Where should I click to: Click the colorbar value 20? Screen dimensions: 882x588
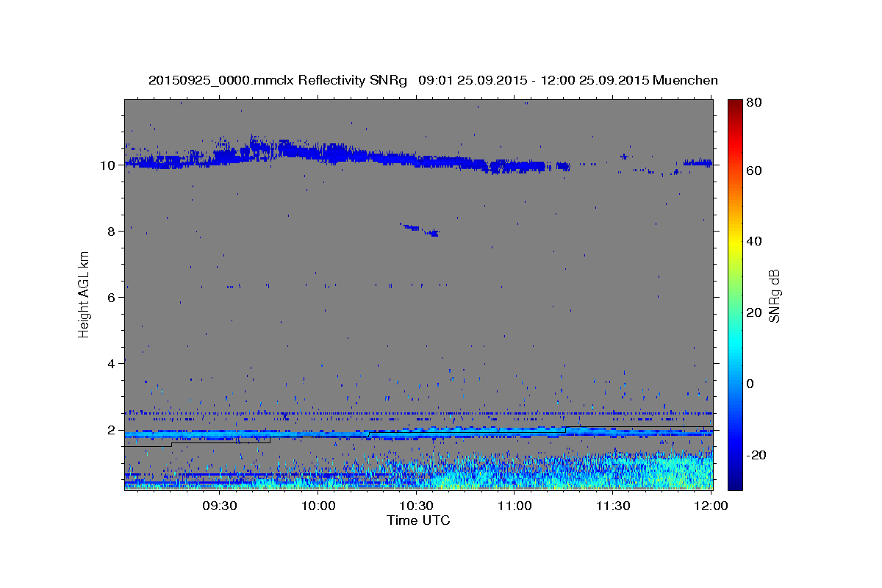pos(755,312)
